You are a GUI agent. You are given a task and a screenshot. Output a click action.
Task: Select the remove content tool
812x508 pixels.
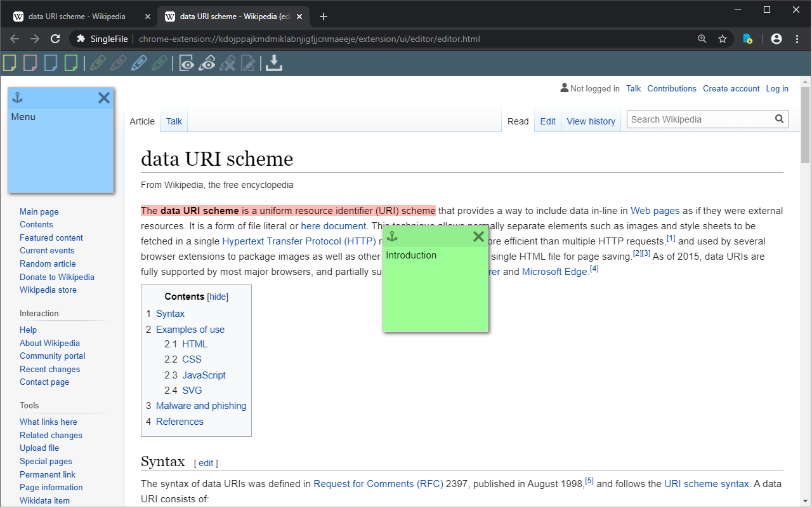coord(228,63)
